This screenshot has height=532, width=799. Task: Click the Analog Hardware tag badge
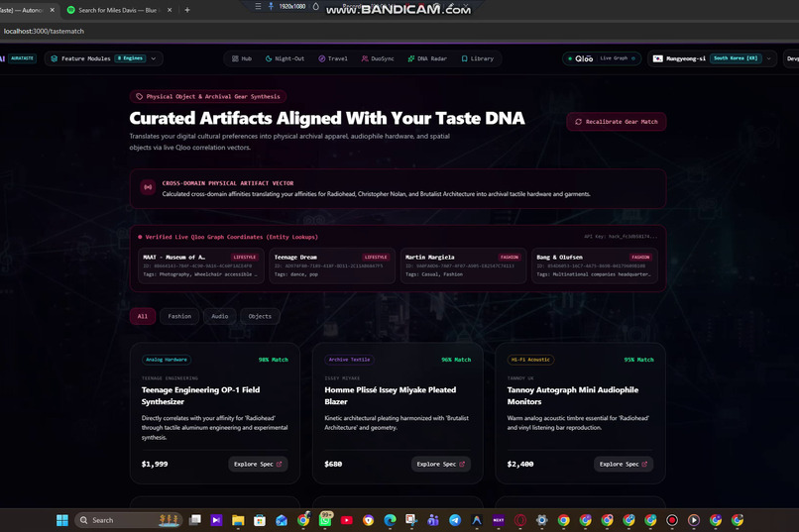tap(167, 360)
